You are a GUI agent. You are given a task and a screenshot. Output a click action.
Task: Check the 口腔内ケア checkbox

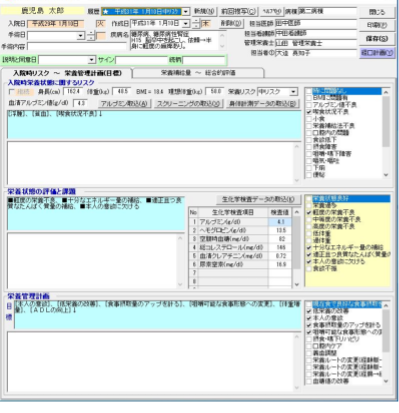coord(309,346)
